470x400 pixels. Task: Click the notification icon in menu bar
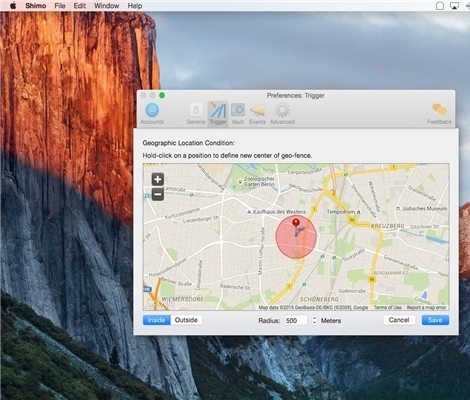(x=440, y=6)
